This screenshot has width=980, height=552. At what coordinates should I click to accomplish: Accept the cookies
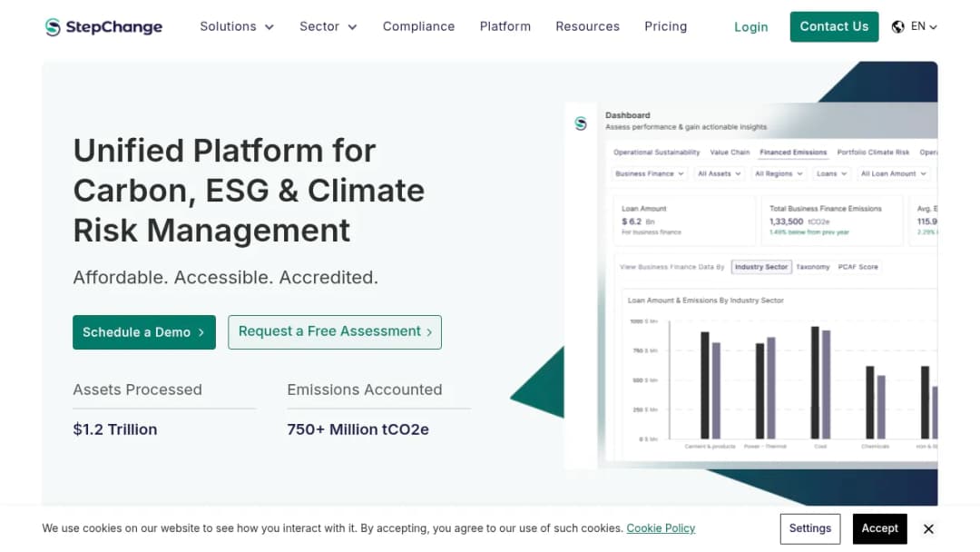(x=879, y=529)
